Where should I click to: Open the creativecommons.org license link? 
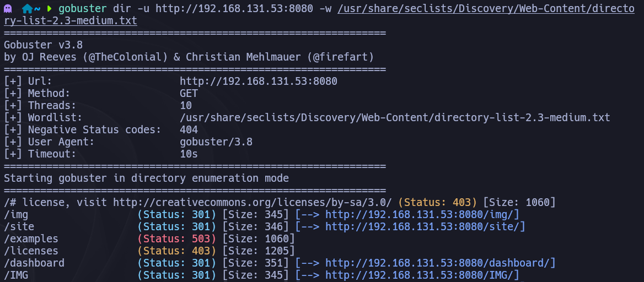point(252,203)
